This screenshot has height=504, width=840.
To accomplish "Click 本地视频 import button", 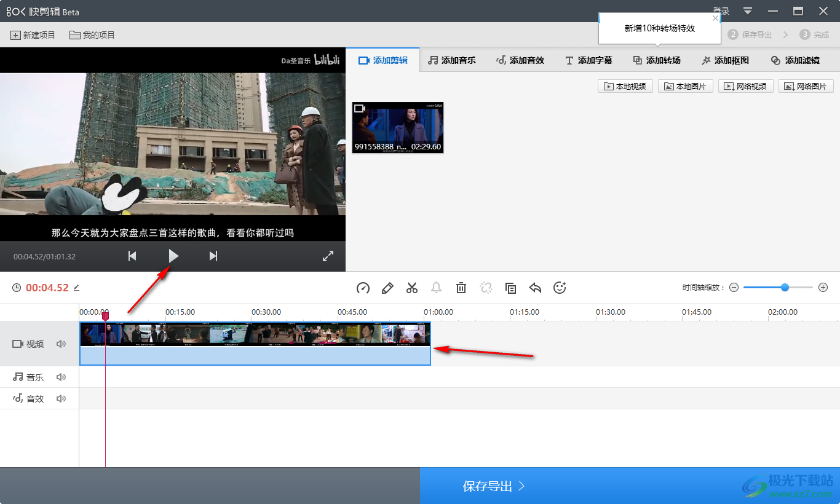I will click(625, 87).
